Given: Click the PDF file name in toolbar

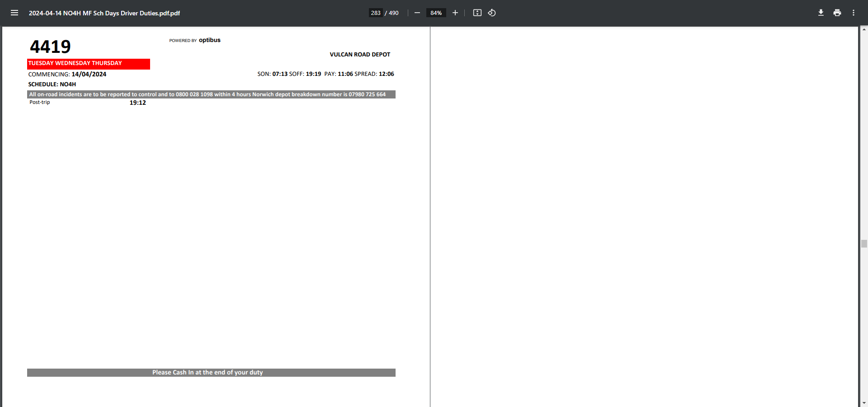Looking at the screenshot, I should pyautogui.click(x=104, y=13).
